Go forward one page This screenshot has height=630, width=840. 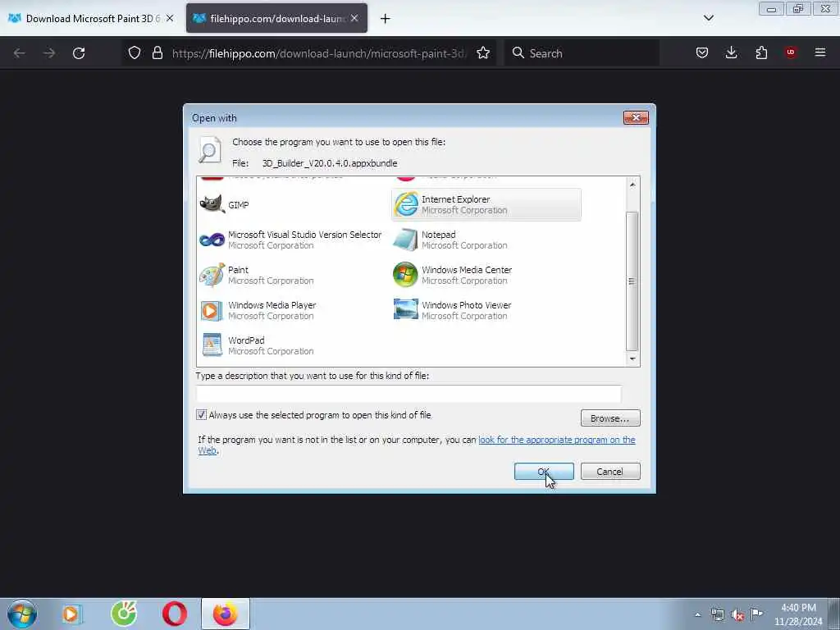(x=49, y=53)
